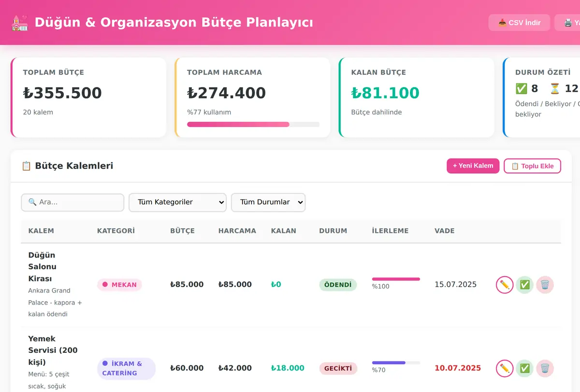Click the ₺60.000 budget cell
The height and width of the screenshot is (392, 580).
187,368
